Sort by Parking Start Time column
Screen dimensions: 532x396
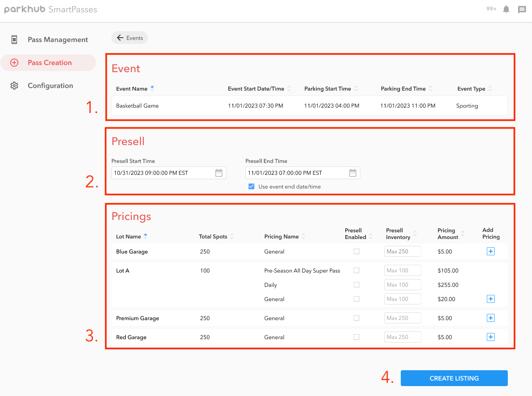coord(356,88)
